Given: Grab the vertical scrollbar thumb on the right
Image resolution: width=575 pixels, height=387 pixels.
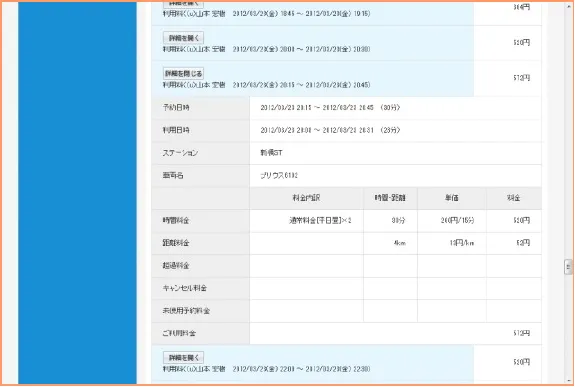Looking at the screenshot, I should 568,267.
